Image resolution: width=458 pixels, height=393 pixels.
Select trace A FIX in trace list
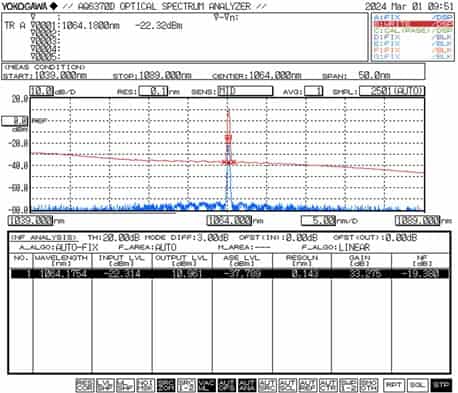(413, 17)
